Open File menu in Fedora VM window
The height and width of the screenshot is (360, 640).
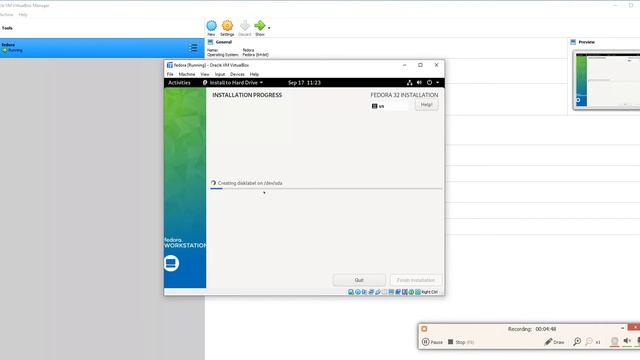point(170,74)
